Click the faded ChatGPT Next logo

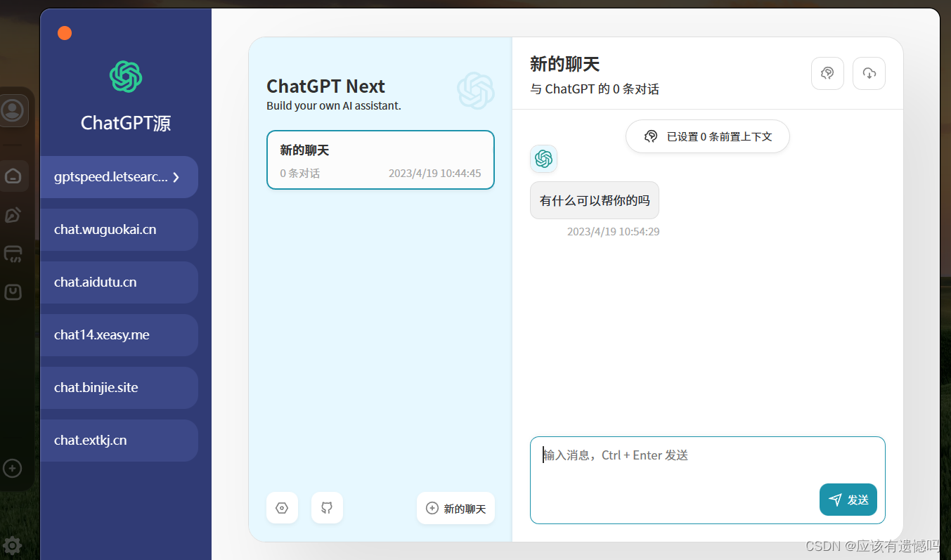476,91
